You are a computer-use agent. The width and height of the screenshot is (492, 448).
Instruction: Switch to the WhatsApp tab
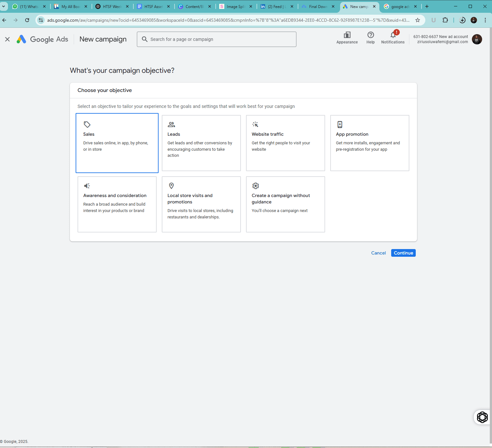pyautogui.click(x=29, y=6)
